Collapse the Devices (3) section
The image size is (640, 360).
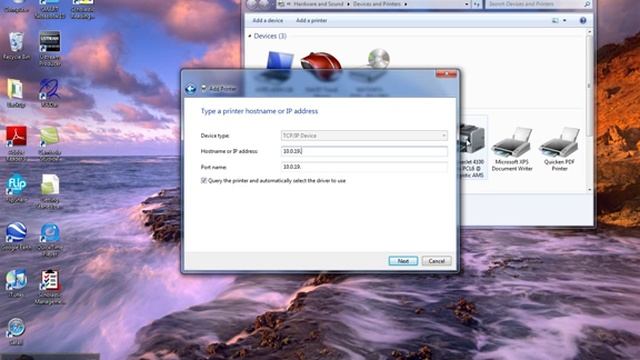point(250,36)
